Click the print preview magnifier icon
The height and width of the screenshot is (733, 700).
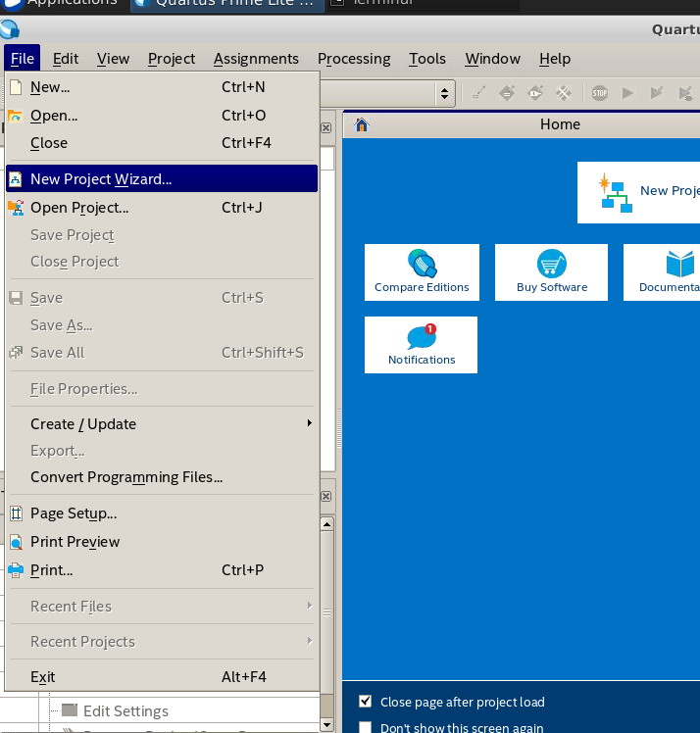coord(16,542)
